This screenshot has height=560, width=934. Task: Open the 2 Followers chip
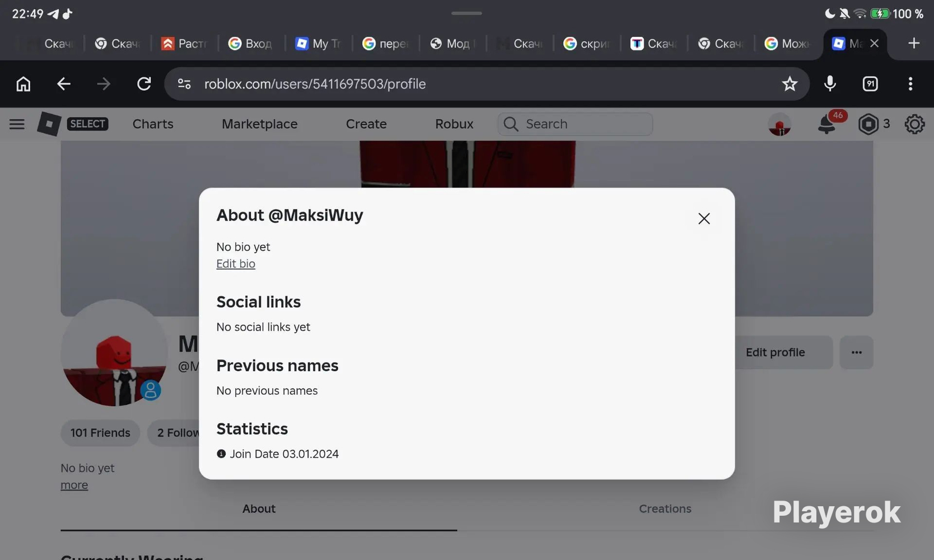pyautogui.click(x=178, y=433)
